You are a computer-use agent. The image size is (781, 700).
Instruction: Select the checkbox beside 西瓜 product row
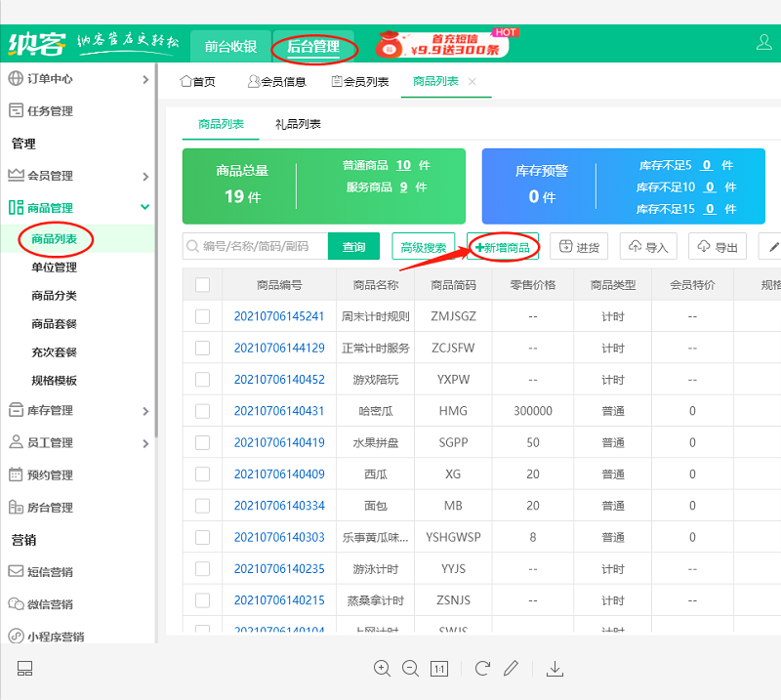202,474
